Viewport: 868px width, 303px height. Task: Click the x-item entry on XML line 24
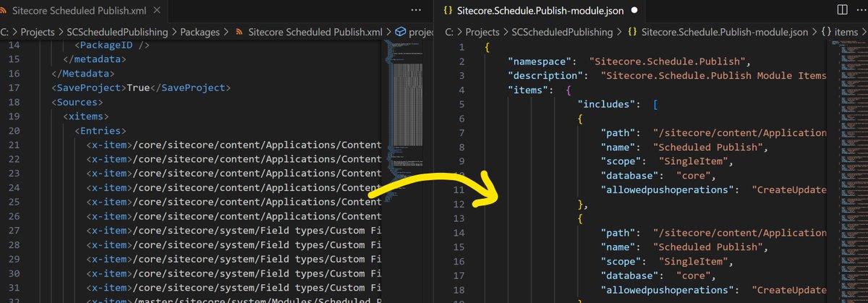point(234,187)
